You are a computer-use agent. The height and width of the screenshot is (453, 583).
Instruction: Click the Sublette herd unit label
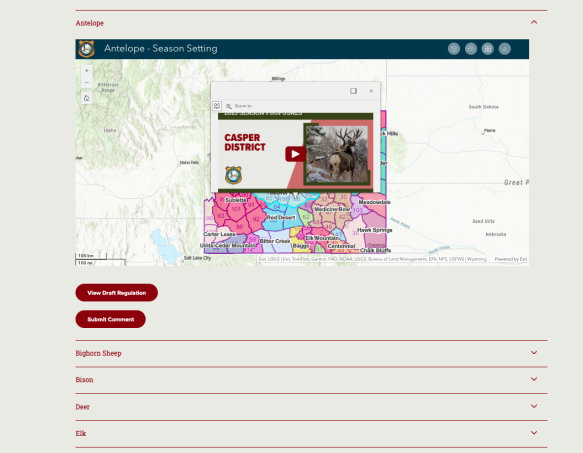236,200
